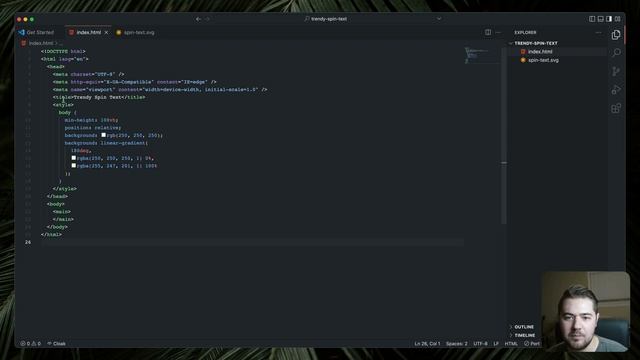Click the rgba 0% gradient color swatch

point(73,158)
